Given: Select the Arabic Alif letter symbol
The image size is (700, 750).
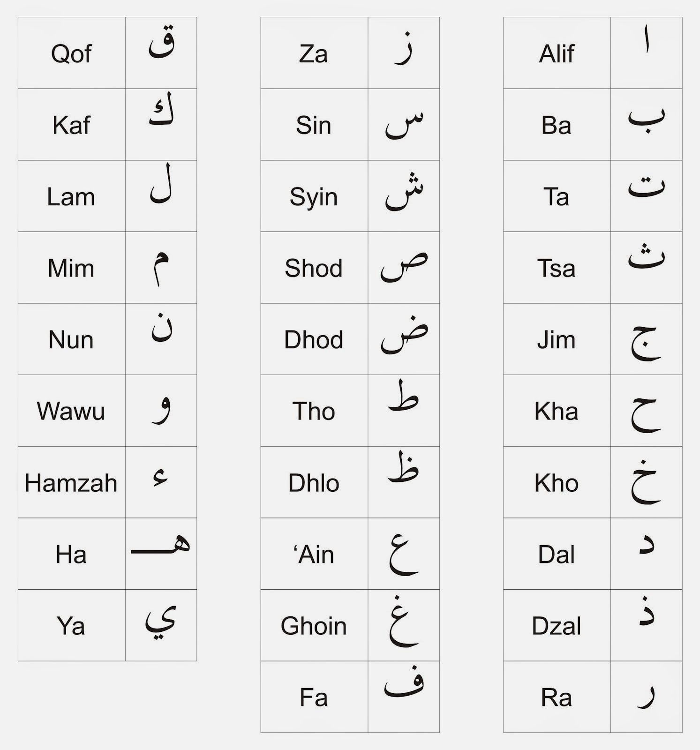Looking at the screenshot, I should point(647,40).
